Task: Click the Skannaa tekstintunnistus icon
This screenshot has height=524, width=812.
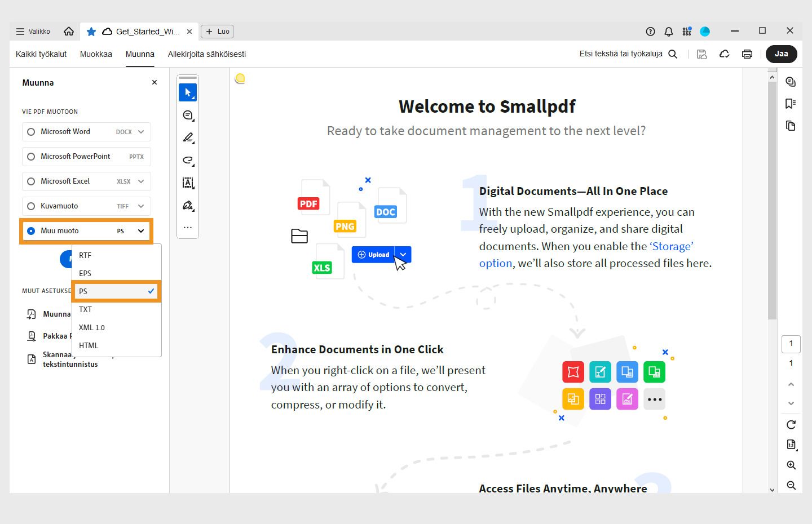Action: (32, 359)
